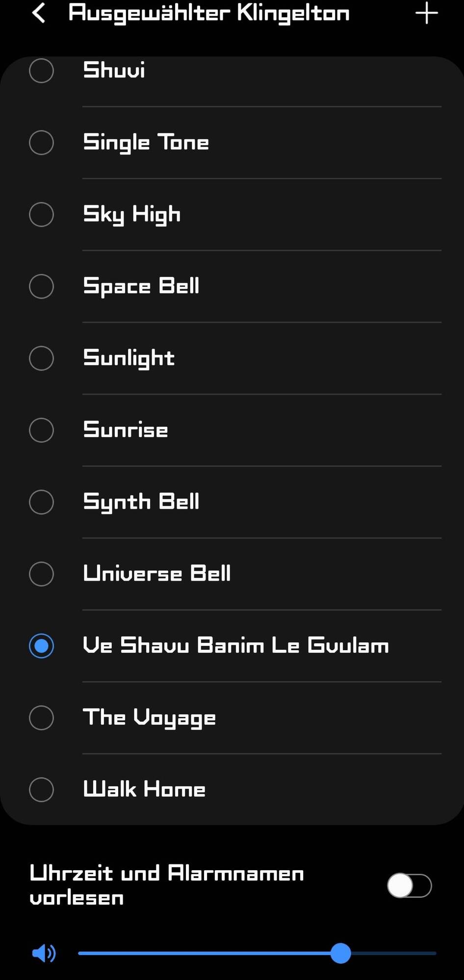The height and width of the screenshot is (980, 464).
Task: Tap the Sunrise list item text
Action: click(126, 430)
